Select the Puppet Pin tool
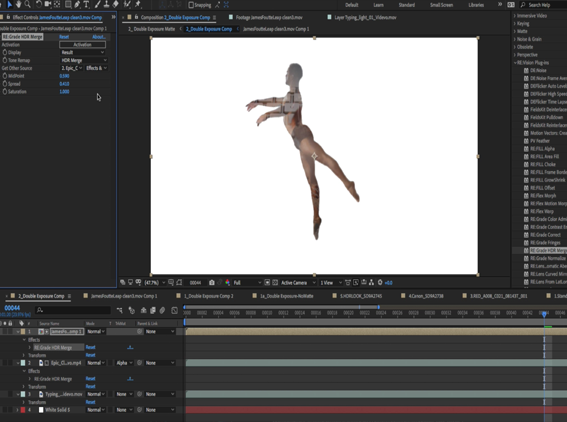Screen dimensions: 567x422 [137, 4]
